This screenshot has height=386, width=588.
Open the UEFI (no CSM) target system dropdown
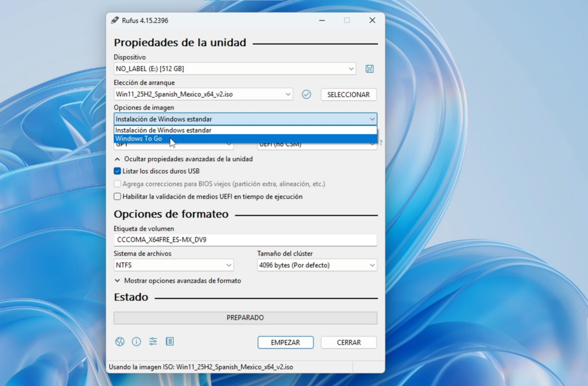point(317,146)
